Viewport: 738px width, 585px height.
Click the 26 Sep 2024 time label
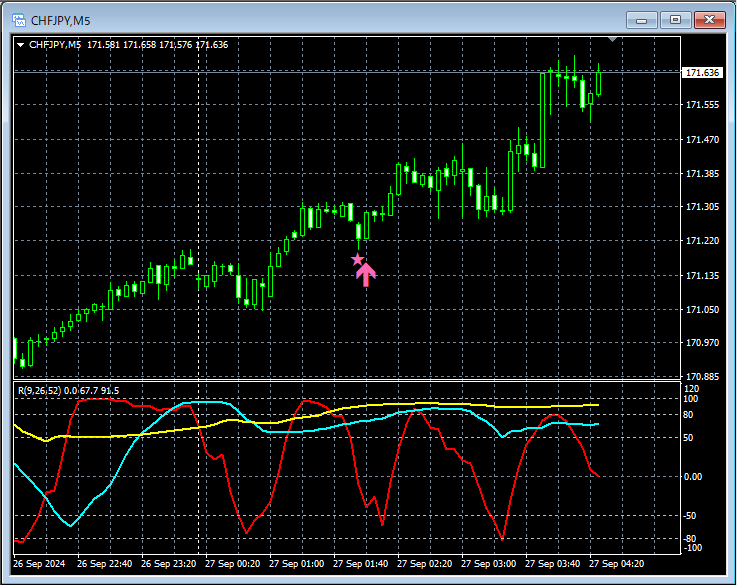point(40,563)
